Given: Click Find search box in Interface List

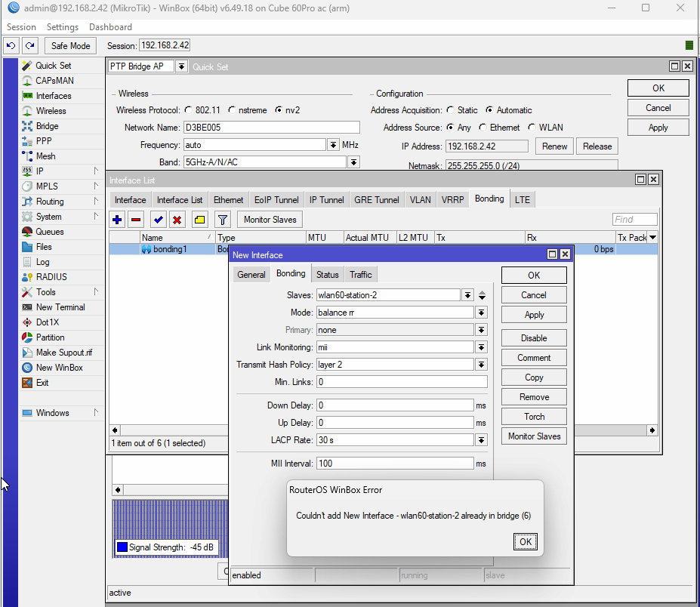Looking at the screenshot, I should pos(635,219).
